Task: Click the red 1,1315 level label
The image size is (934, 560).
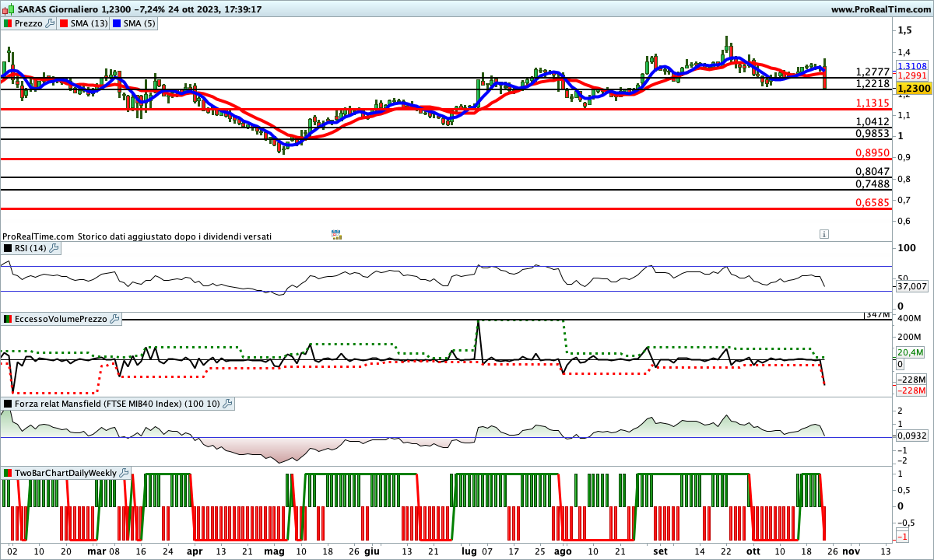Action: point(873,103)
